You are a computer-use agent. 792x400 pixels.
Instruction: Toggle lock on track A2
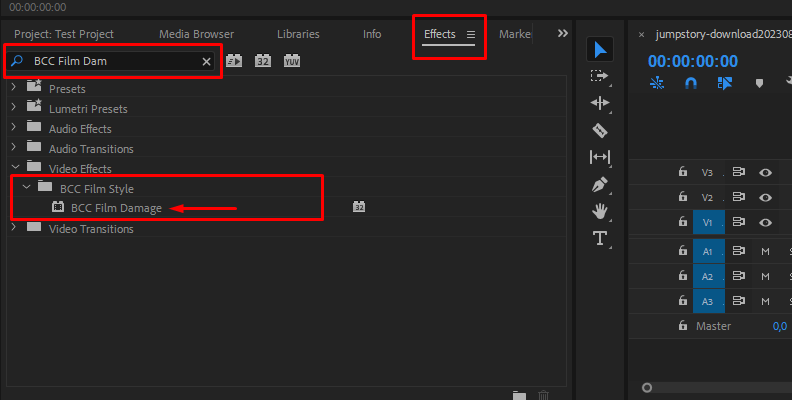[683, 275]
